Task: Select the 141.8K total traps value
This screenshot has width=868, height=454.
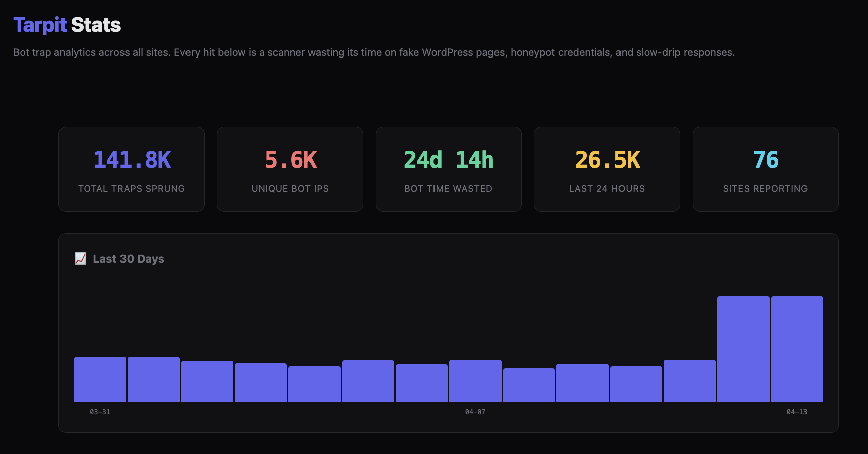Action: coord(132,160)
